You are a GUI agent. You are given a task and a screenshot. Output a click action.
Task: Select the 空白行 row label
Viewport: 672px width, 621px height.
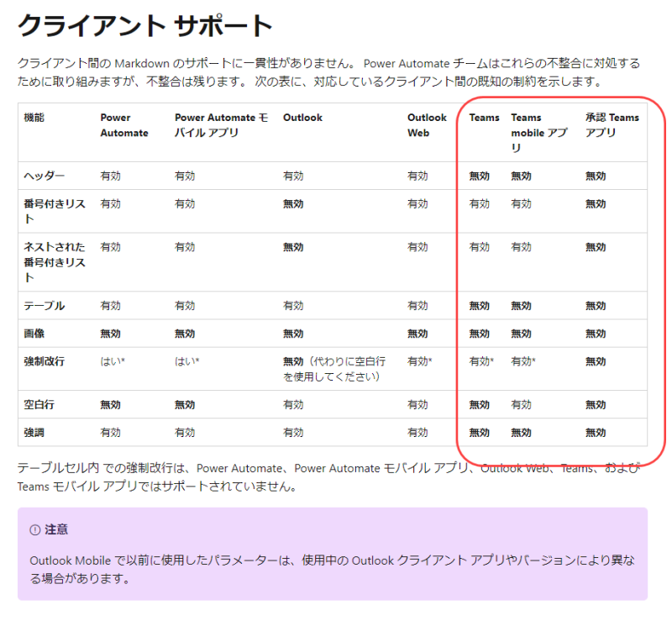39,405
